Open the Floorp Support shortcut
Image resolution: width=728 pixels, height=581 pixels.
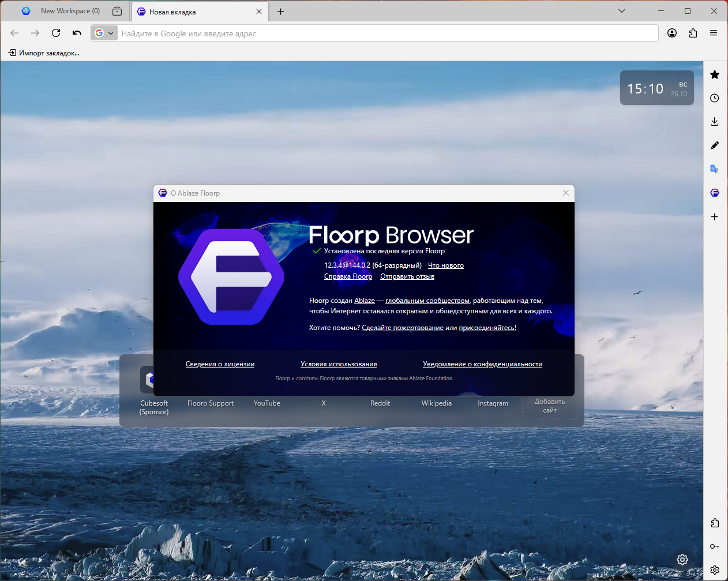point(211,403)
